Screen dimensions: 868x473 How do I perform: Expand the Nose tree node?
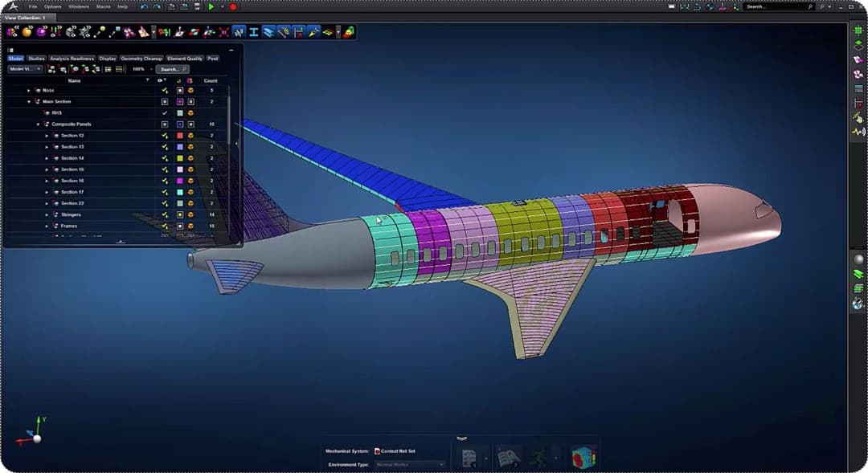coord(29,91)
